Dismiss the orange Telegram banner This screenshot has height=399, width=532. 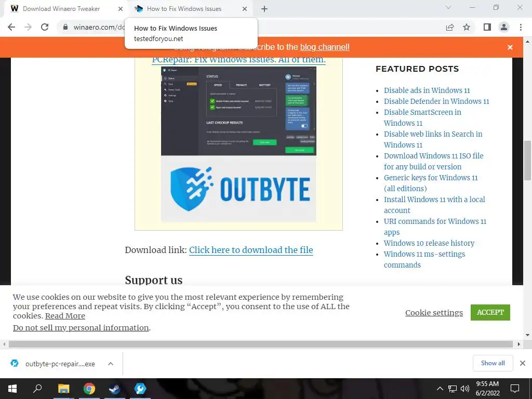(x=510, y=47)
